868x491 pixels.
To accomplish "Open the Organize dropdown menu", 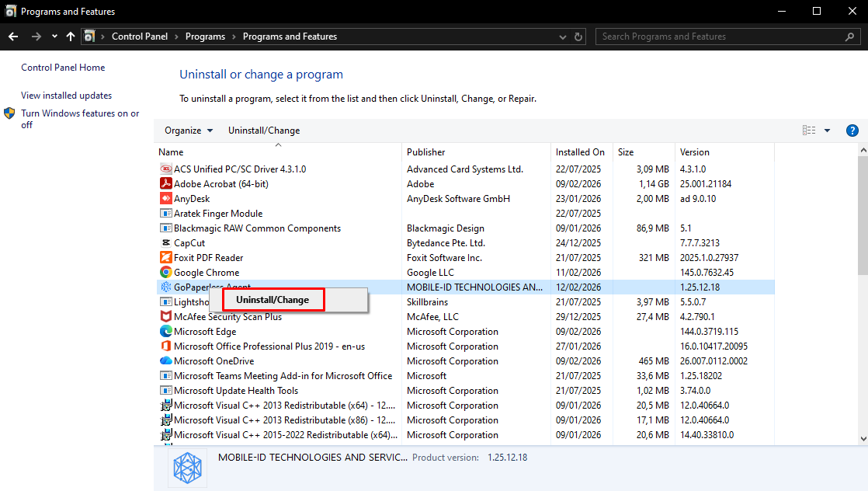I will pos(189,131).
